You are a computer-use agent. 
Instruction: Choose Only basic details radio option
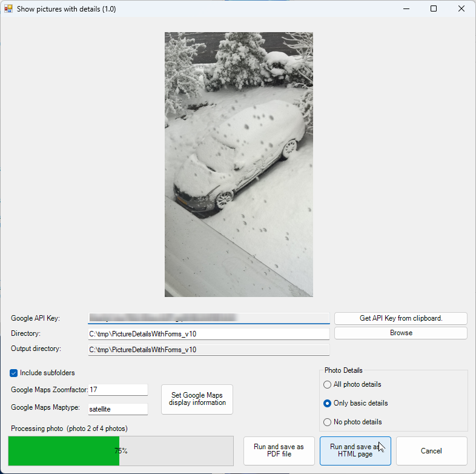(x=328, y=403)
